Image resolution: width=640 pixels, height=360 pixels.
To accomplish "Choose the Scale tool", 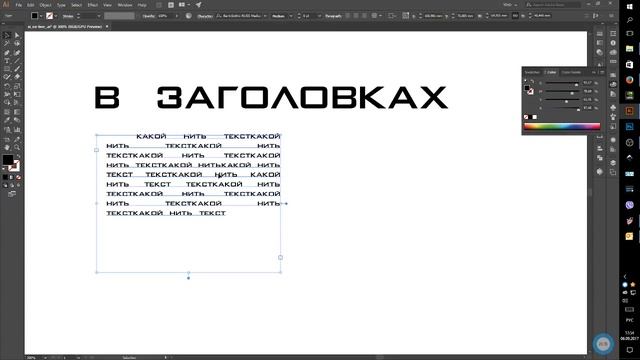I will click(17, 86).
